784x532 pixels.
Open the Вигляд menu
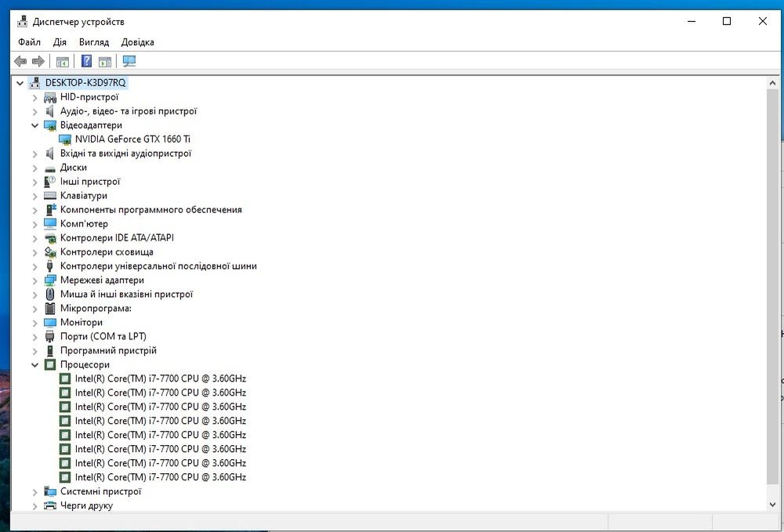point(94,42)
